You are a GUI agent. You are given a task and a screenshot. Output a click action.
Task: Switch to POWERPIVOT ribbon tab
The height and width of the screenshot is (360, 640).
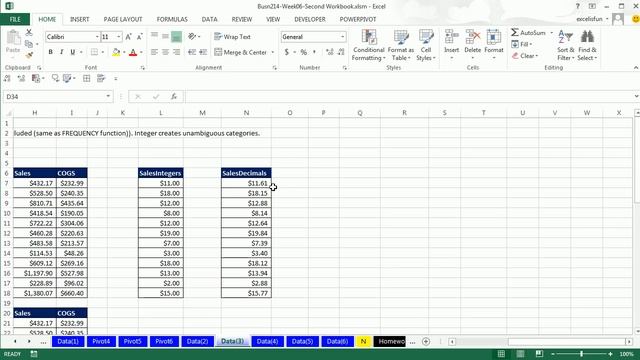pyautogui.click(x=358, y=19)
